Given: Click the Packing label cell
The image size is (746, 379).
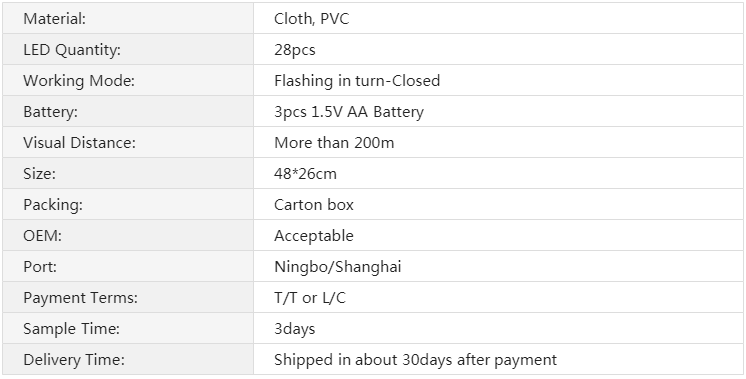Looking at the screenshot, I should coord(128,204).
